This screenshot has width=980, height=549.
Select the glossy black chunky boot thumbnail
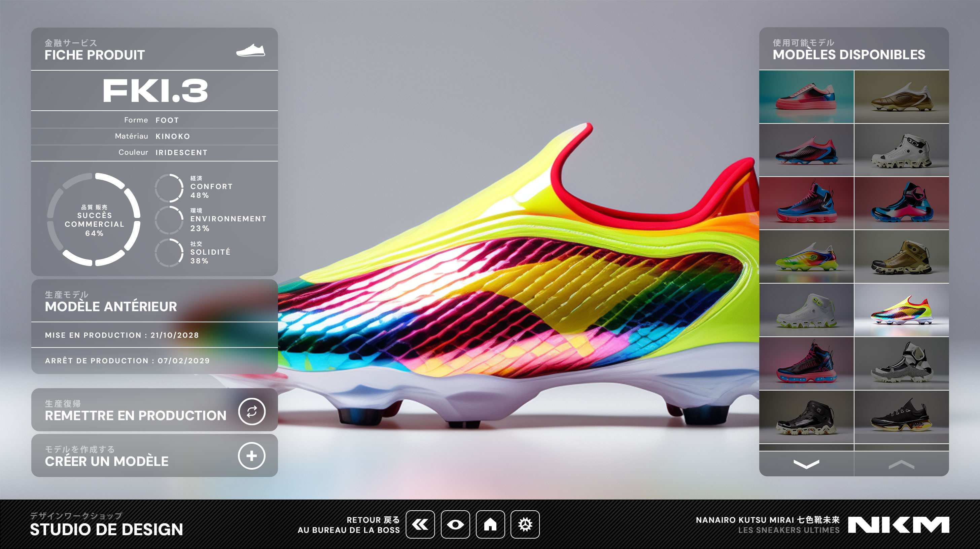click(x=806, y=417)
